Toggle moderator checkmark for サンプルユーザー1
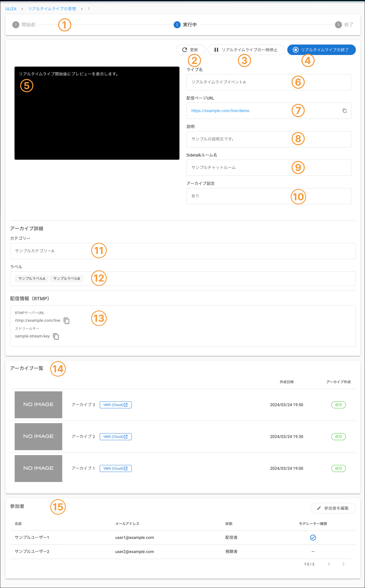The height and width of the screenshot is (588, 365). [x=313, y=538]
